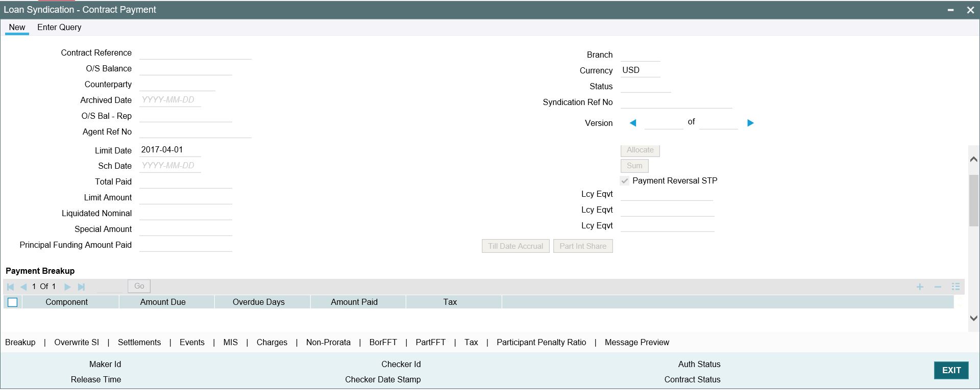The image size is (980, 390).
Task: Open the Charges sub-screen
Action: [272, 343]
